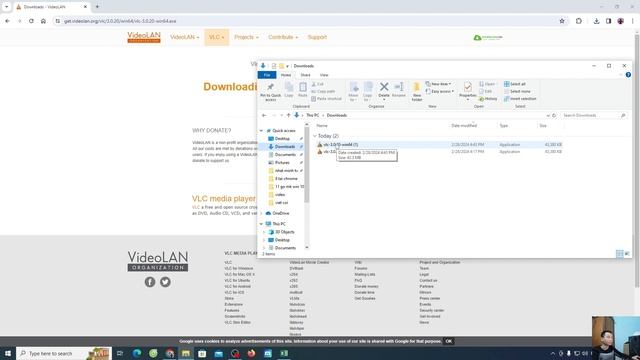Click the Windows Start button
Screen dimensions: 640x360
coord(8,353)
